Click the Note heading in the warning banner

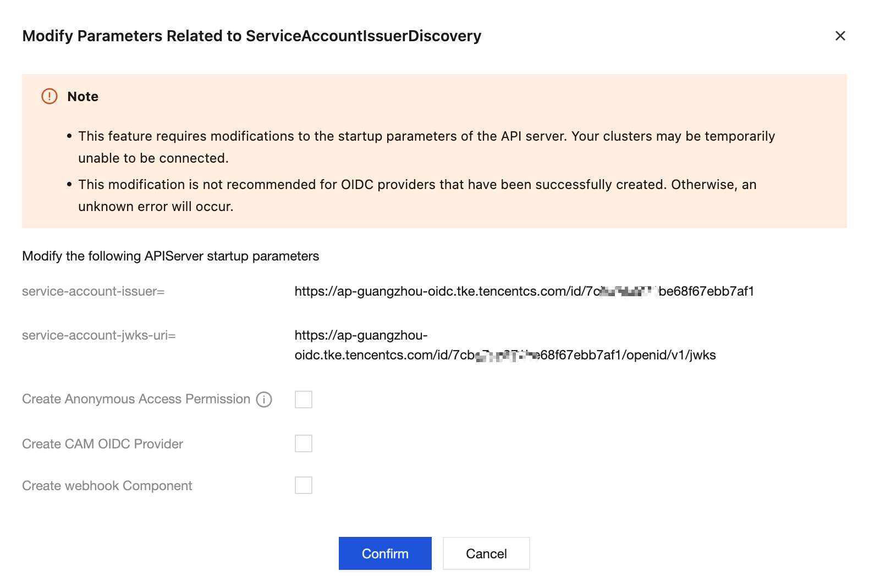point(83,97)
